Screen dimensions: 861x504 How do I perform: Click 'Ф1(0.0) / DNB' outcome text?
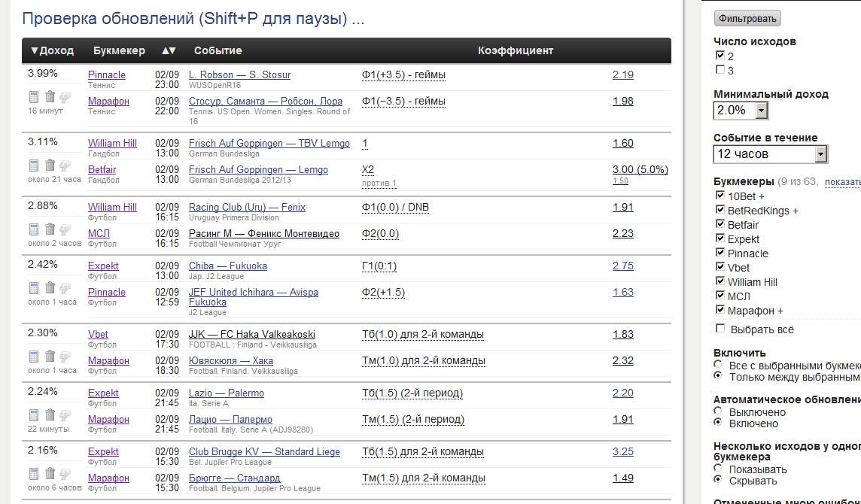coord(395,208)
